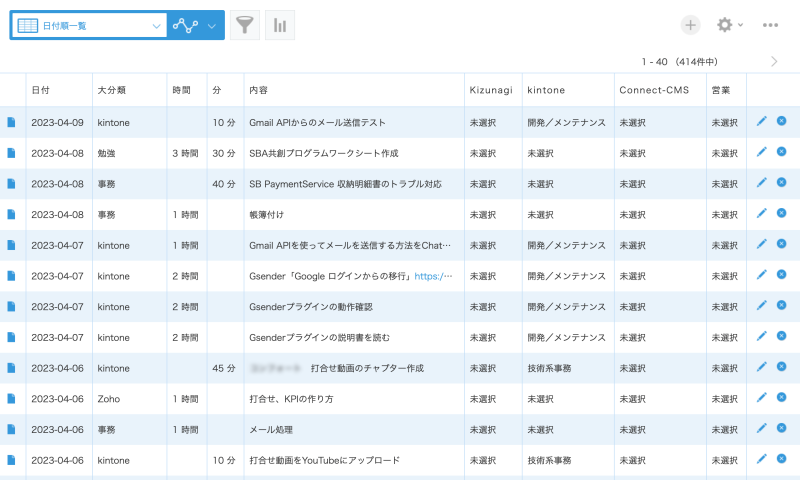Open record detail icon for SBA共創プログラムワークシート作成
The height and width of the screenshot is (480, 800).
point(11,153)
